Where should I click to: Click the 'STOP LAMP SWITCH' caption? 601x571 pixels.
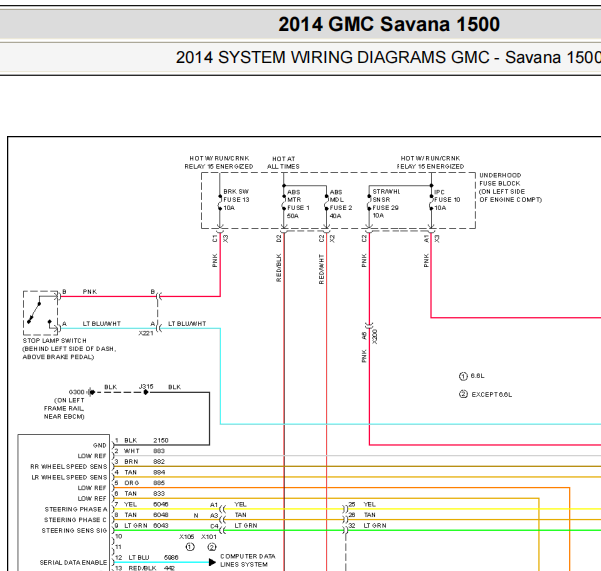(54, 340)
